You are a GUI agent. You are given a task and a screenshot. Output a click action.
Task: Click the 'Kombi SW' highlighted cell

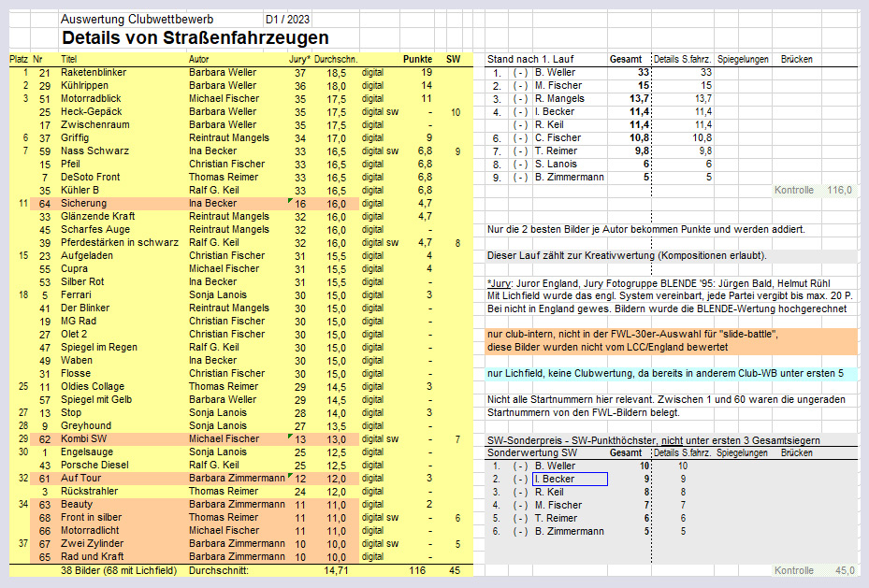pos(83,439)
